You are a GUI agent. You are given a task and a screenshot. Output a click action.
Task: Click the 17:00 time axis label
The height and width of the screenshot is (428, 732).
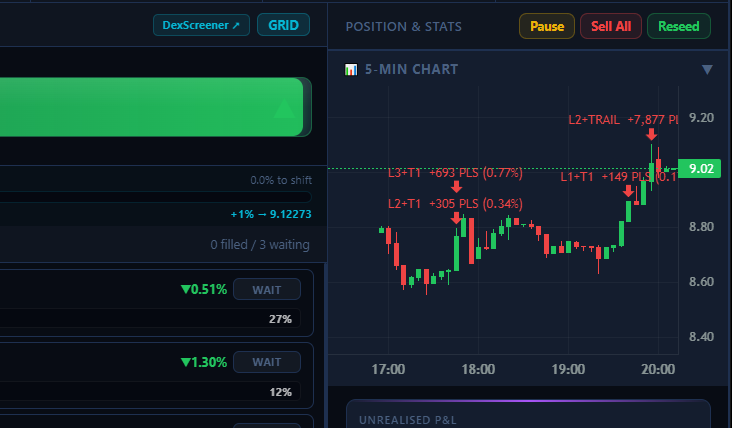[388, 369]
